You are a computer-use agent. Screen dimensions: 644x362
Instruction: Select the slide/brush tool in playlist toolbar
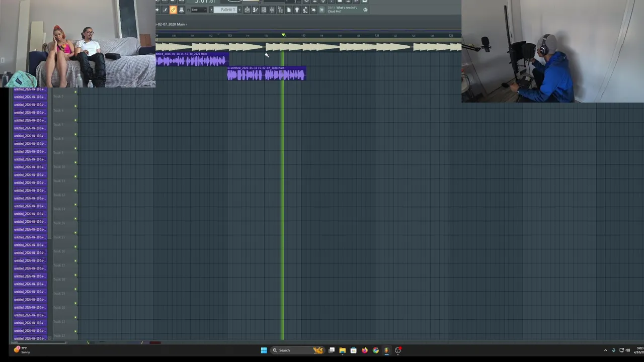click(x=165, y=10)
